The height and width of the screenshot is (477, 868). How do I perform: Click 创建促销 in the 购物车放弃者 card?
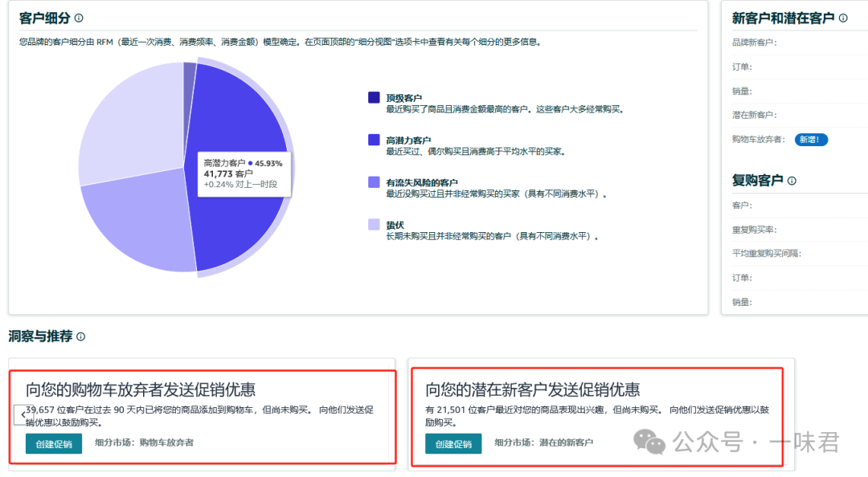click(x=53, y=442)
